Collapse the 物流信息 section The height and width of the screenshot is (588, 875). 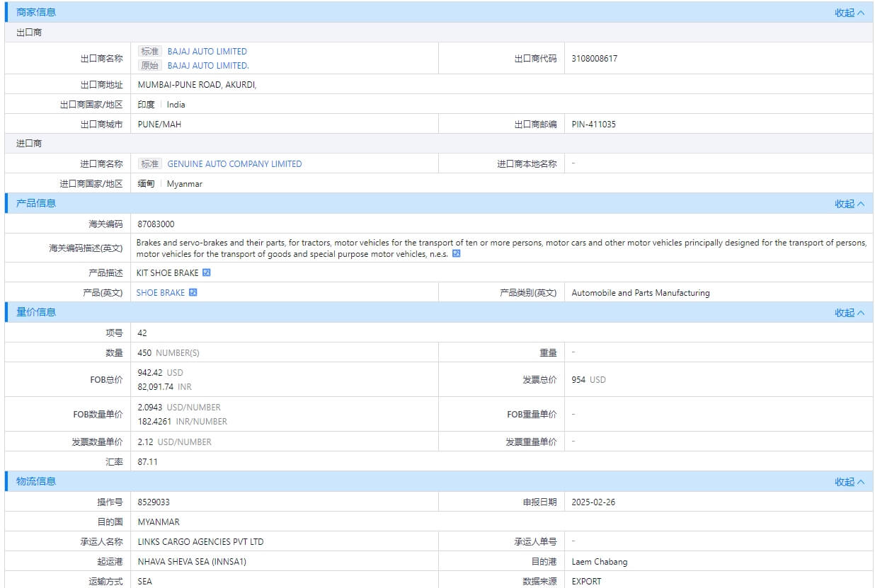click(x=850, y=482)
